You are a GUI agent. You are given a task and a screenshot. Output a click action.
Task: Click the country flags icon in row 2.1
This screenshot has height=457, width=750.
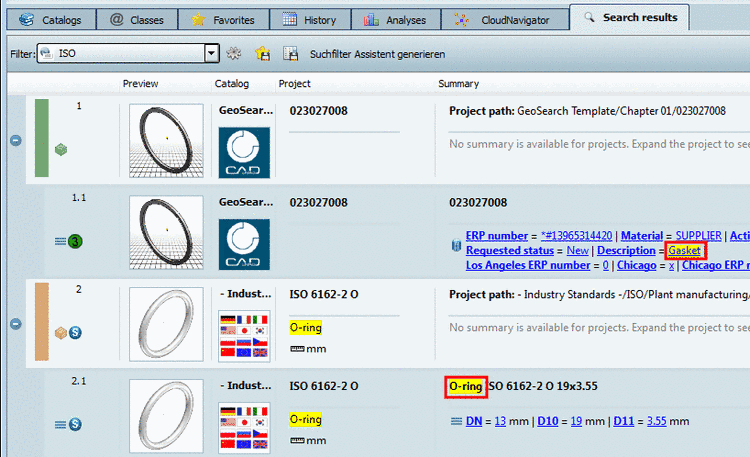[x=244, y=427]
